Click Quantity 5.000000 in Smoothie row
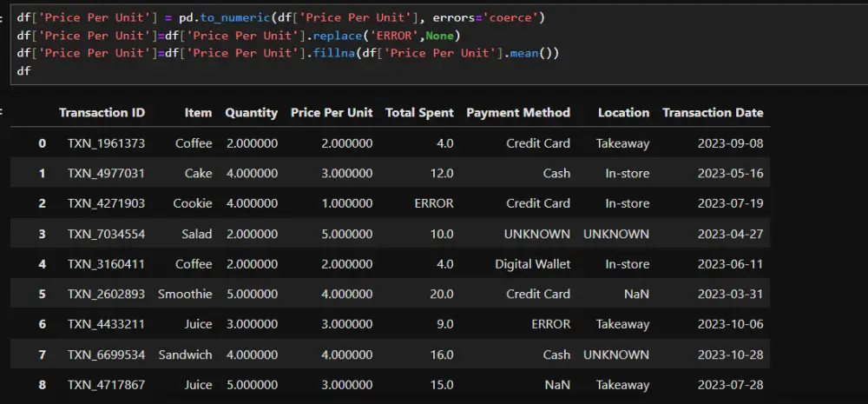Image resolution: width=868 pixels, height=404 pixels. [x=252, y=294]
